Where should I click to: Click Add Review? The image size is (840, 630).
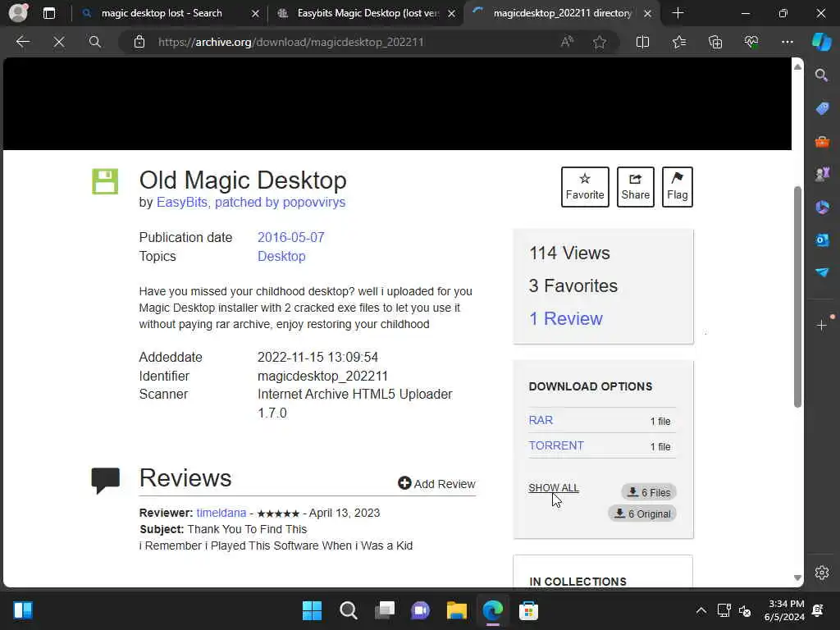click(x=436, y=484)
